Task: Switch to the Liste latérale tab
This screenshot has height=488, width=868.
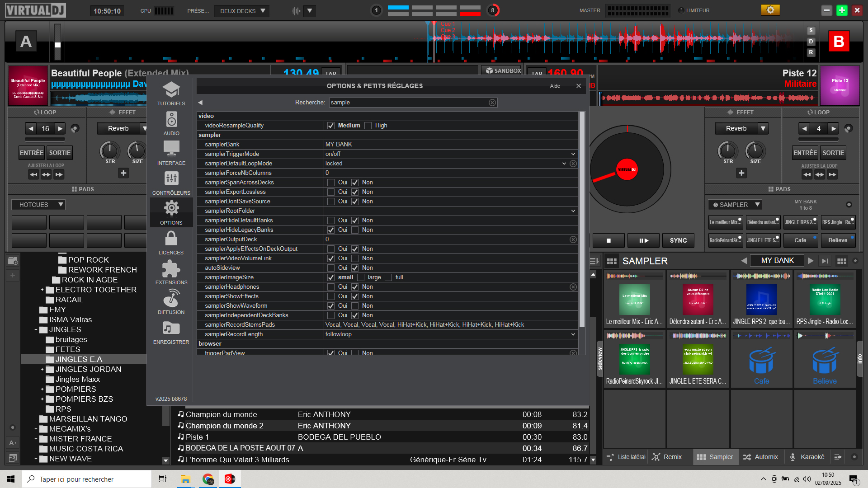Action: (626, 457)
